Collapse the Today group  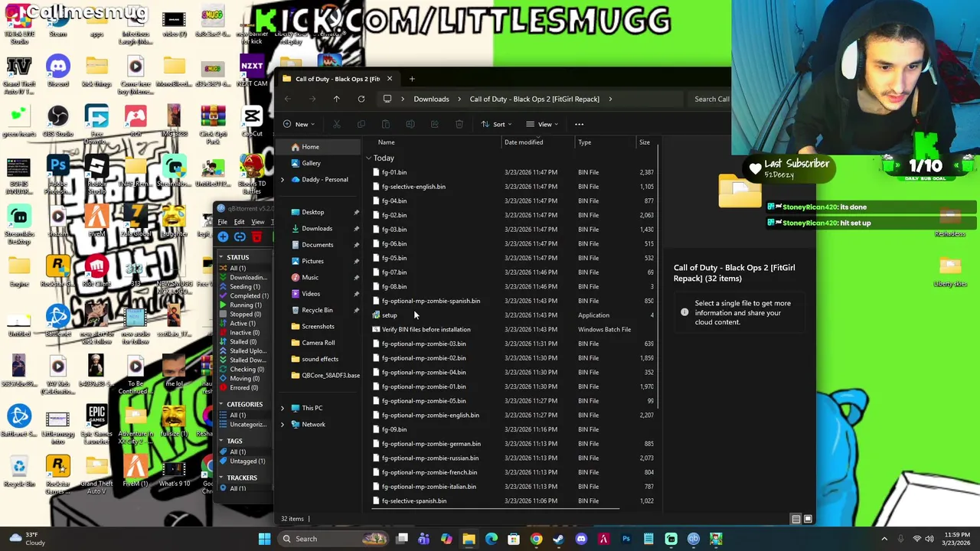(x=369, y=158)
